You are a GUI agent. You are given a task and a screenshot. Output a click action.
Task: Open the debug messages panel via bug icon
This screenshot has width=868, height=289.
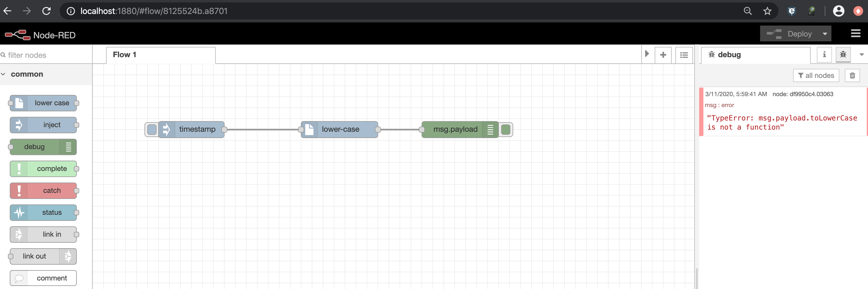pos(843,54)
